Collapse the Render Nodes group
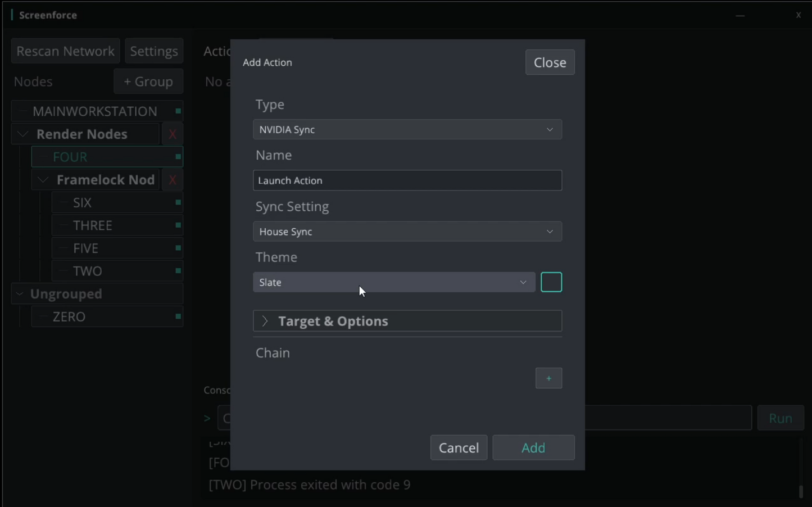 pos(23,134)
